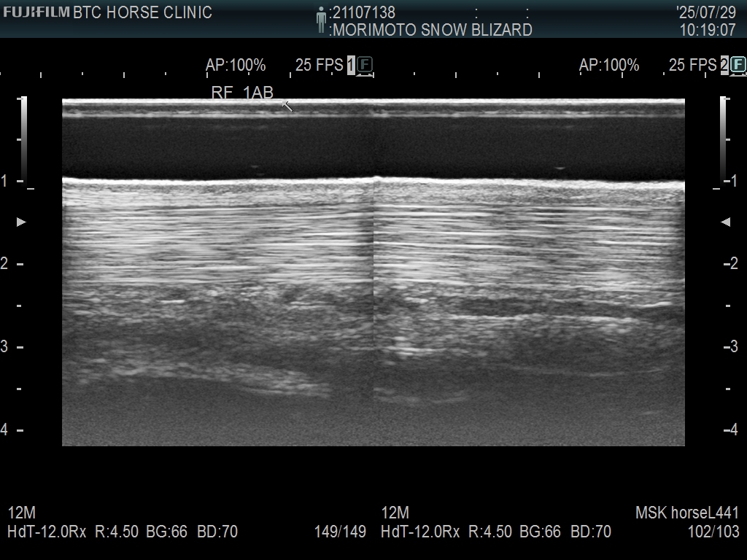Click 'HdT-12.0Rx' next to the 102/103 row
Viewport: 747px width, 560px height.
click(420, 532)
